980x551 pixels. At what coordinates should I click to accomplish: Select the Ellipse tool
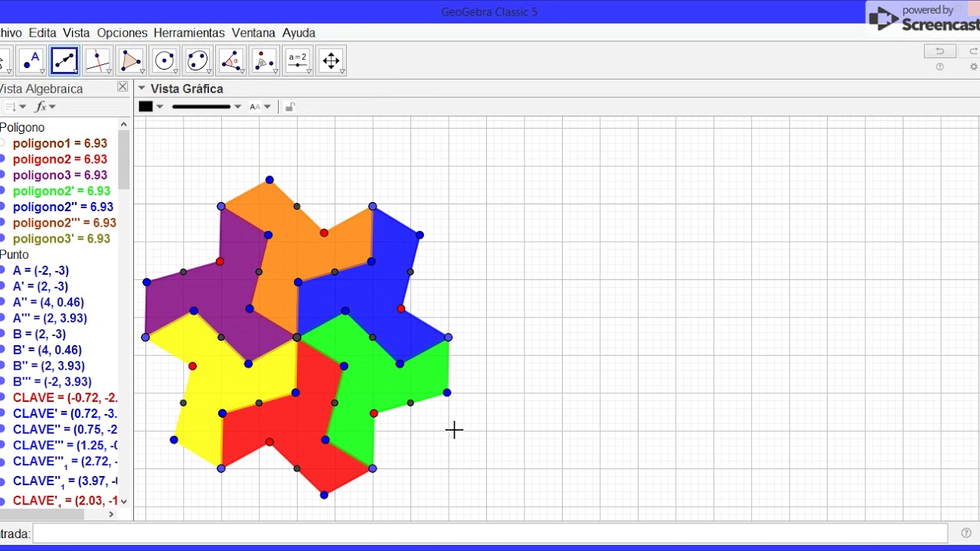tap(198, 60)
